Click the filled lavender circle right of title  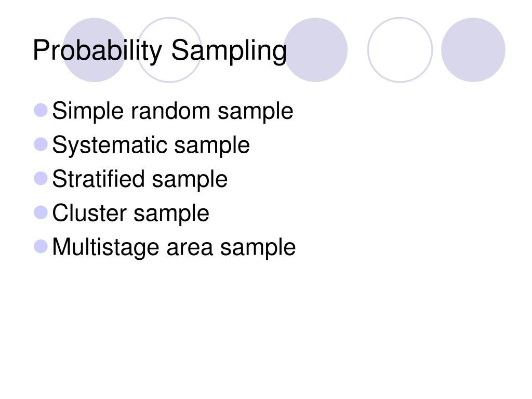pyautogui.click(x=315, y=50)
